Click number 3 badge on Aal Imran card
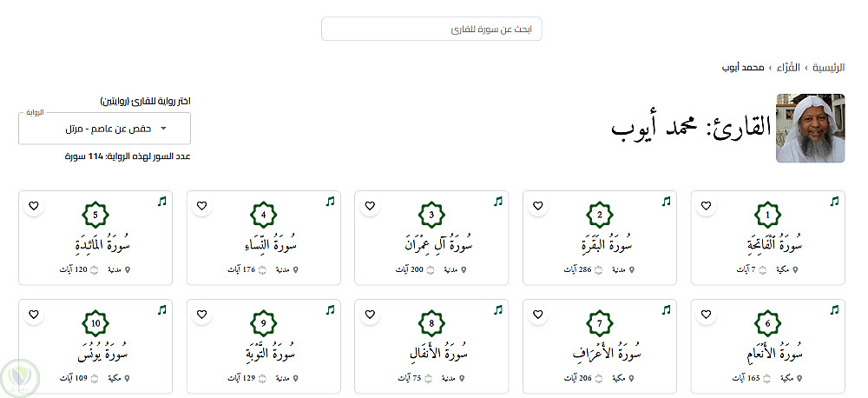 click(x=431, y=216)
